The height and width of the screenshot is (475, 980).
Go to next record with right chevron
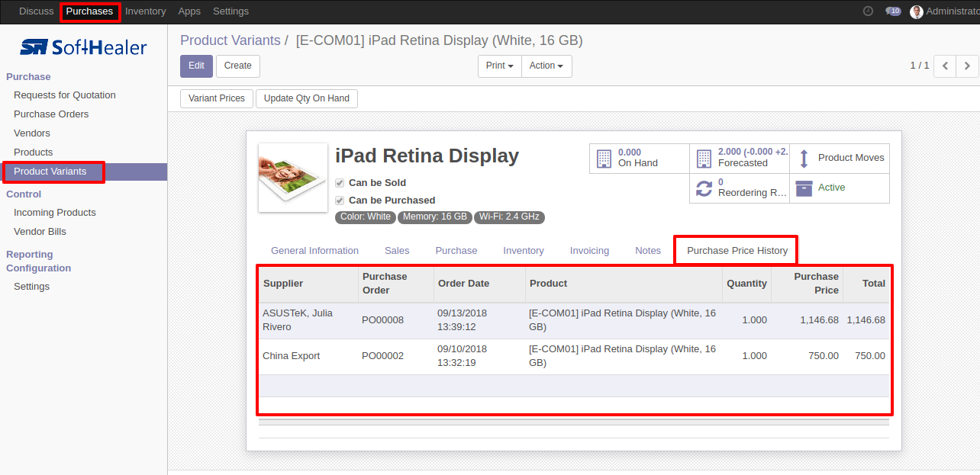tap(967, 66)
